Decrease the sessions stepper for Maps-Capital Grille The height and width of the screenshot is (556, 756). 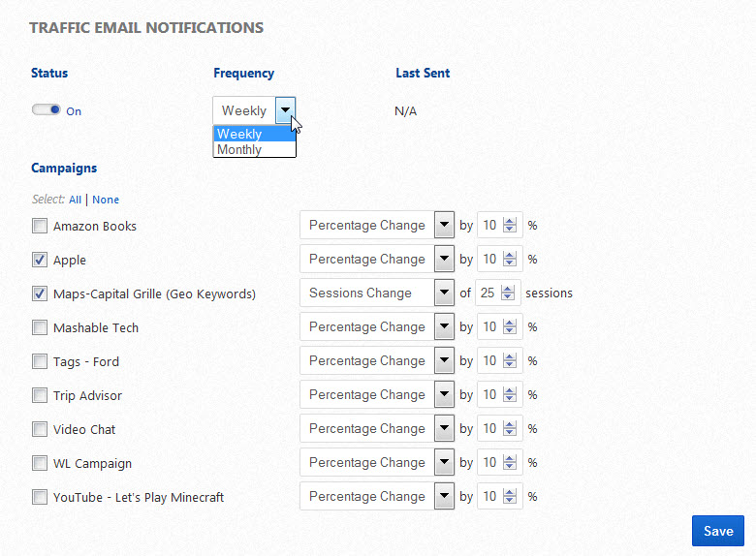click(509, 297)
